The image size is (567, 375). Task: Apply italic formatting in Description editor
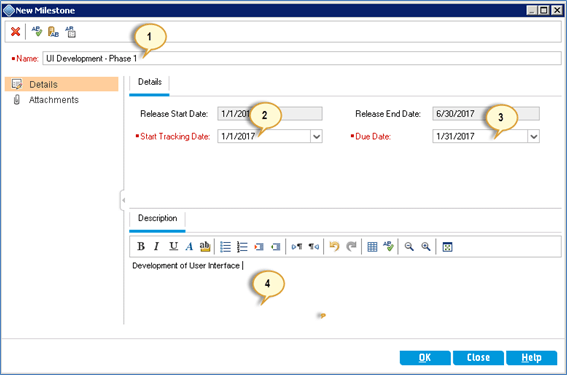156,247
